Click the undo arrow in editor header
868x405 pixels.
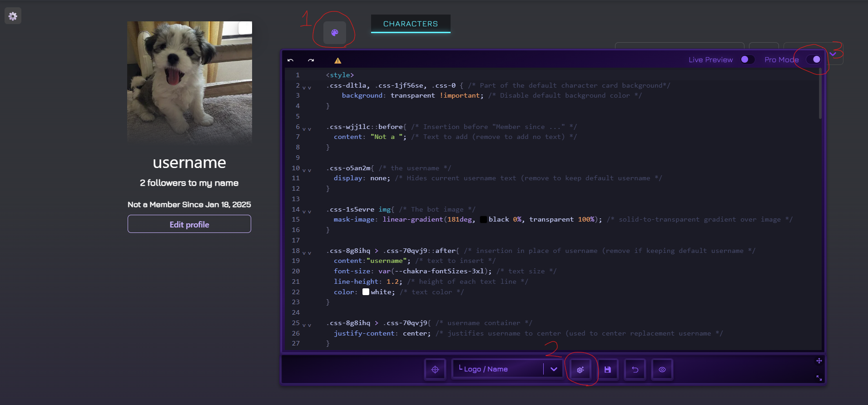click(x=291, y=60)
